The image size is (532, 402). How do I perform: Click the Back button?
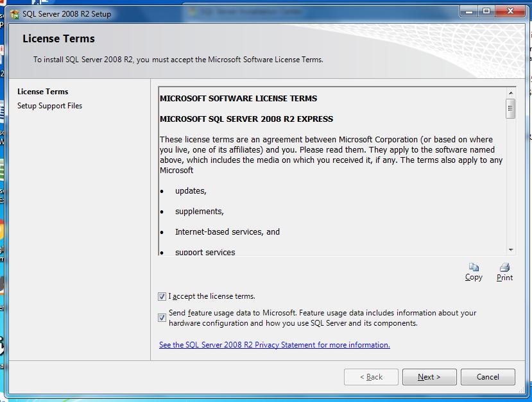(371, 377)
